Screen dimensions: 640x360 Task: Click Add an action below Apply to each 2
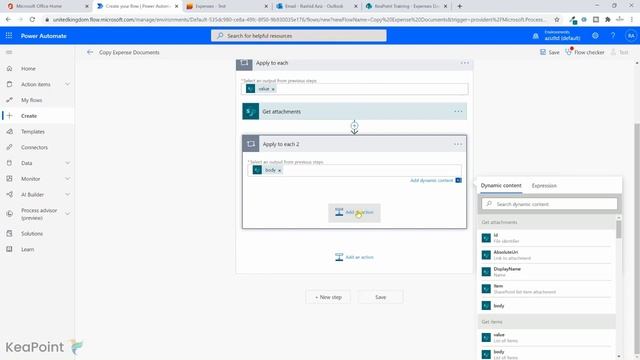[x=354, y=257]
